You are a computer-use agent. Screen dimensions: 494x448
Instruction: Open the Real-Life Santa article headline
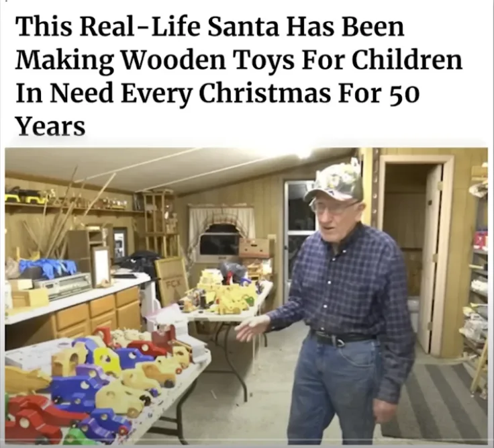pyautogui.click(x=238, y=75)
